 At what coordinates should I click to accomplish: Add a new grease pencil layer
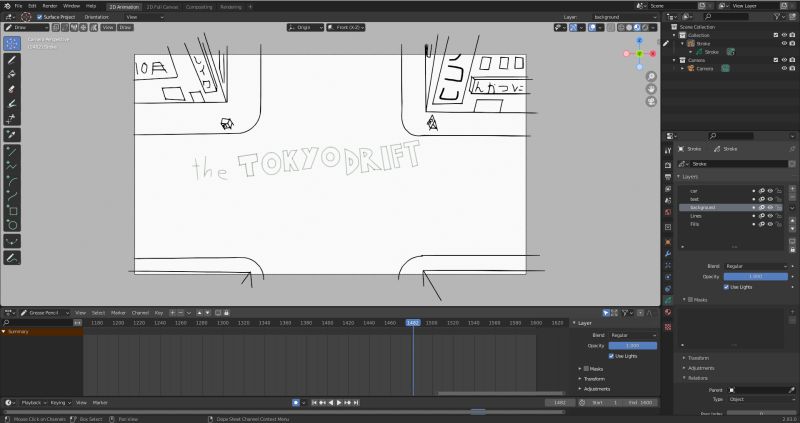click(x=792, y=190)
